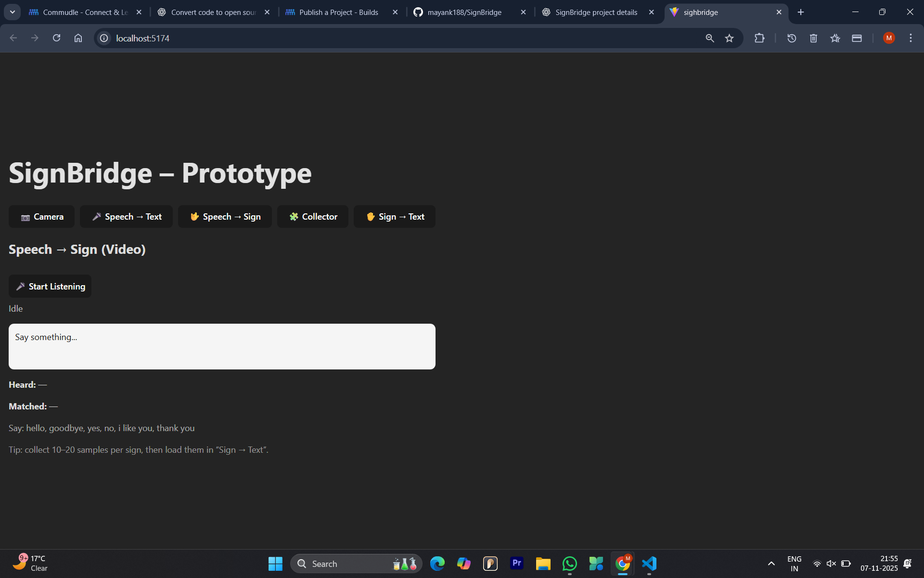
Task: Go to the browser home icon
Action: [x=78, y=38]
